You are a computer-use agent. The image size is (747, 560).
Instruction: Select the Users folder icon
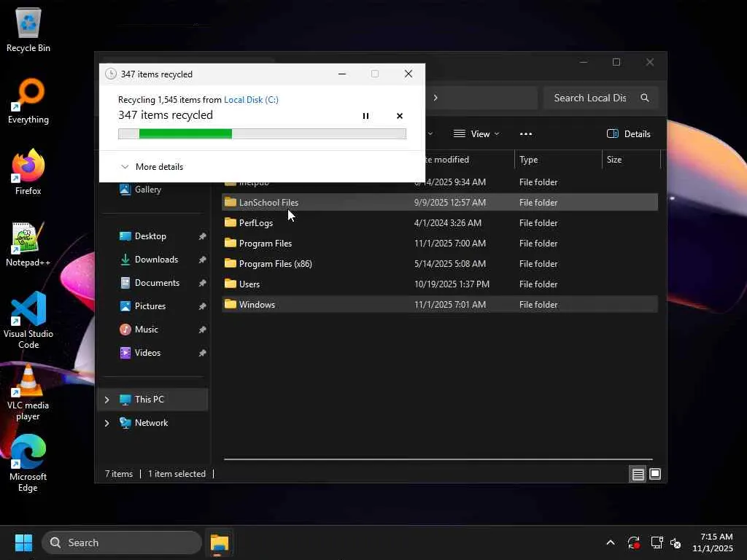point(231,284)
